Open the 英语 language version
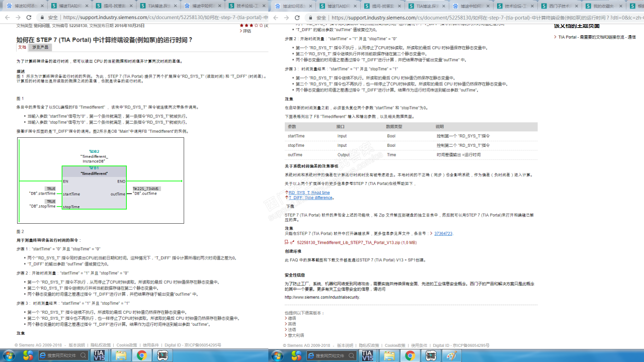Image resolution: width=644 pixels, height=362 pixels. pos(292,324)
